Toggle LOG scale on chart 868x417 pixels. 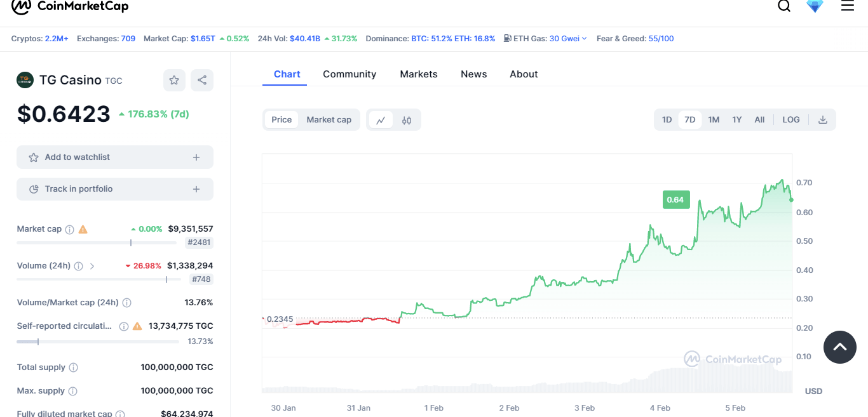click(x=791, y=120)
